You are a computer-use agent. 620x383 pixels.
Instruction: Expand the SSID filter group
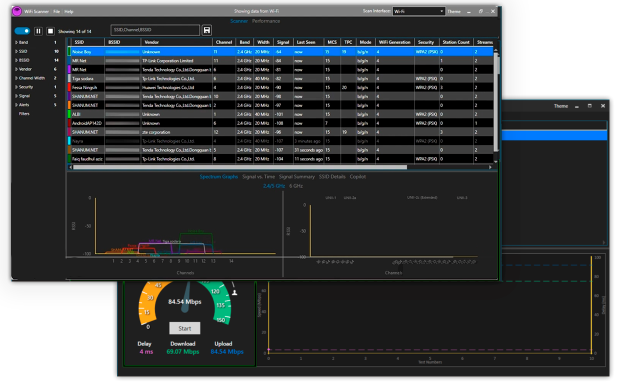(x=21, y=51)
